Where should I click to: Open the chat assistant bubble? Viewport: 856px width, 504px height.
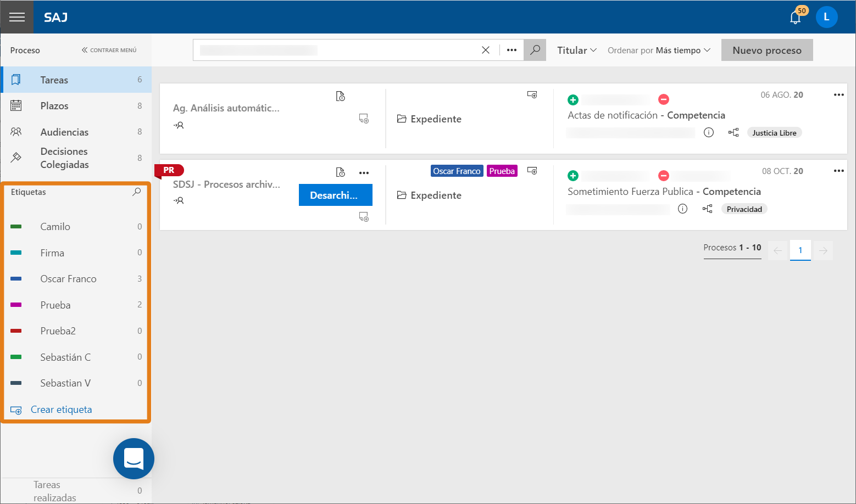(x=134, y=458)
